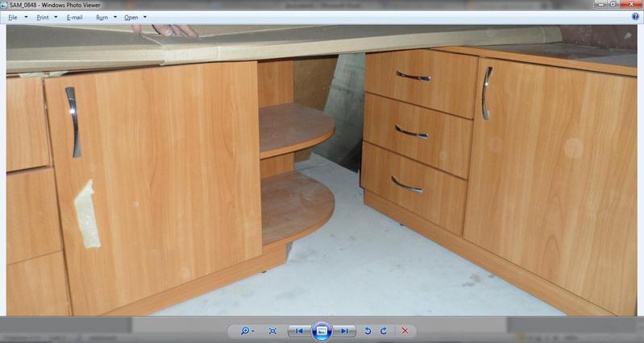
Task: Rotate the photo clockwise
Action: [383, 331]
